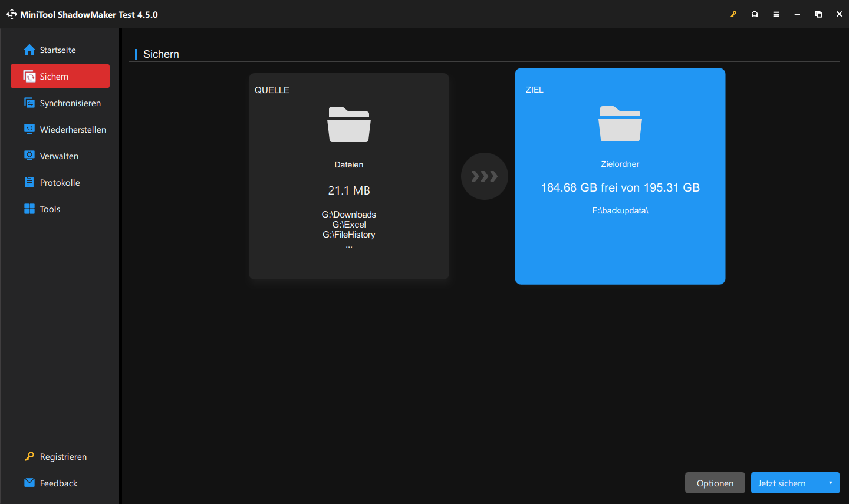Image resolution: width=849 pixels, height=504 pixels.
Task: Click the G:\Excel source path
Action: point(349,225)
